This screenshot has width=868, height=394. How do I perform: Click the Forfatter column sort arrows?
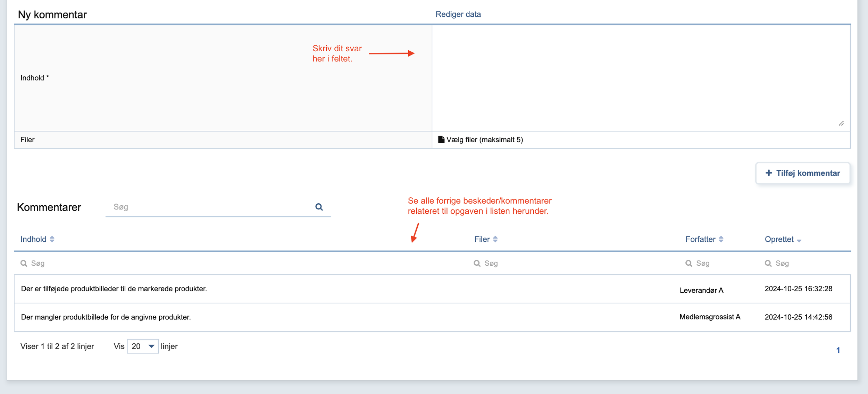(721, 239)
